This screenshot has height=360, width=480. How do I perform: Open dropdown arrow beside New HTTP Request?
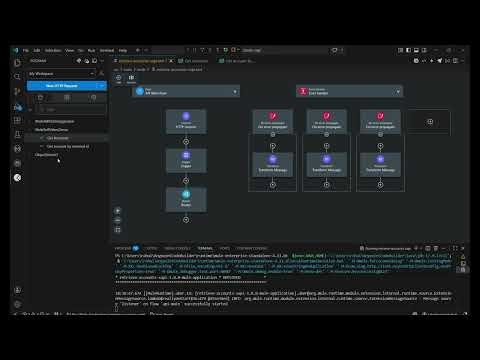tap(102, 86)
